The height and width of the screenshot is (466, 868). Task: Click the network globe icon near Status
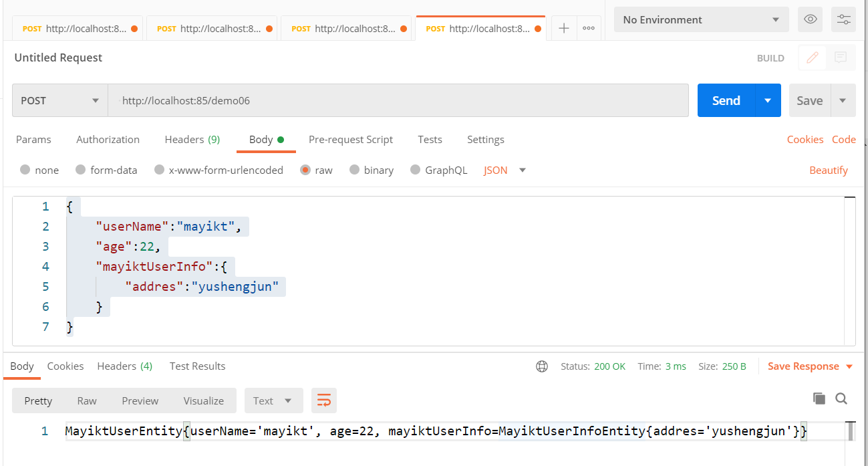coord(542,366)
